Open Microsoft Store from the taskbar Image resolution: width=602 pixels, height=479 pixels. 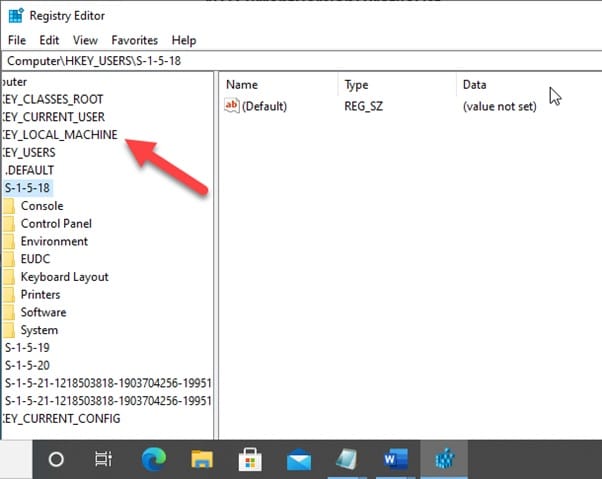(250, 459)
